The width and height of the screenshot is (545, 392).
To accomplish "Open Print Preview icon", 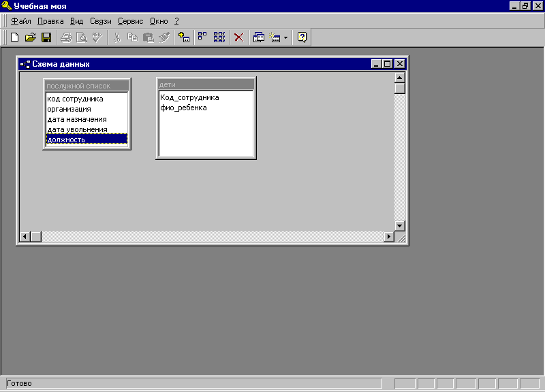I will pos(82,37).
